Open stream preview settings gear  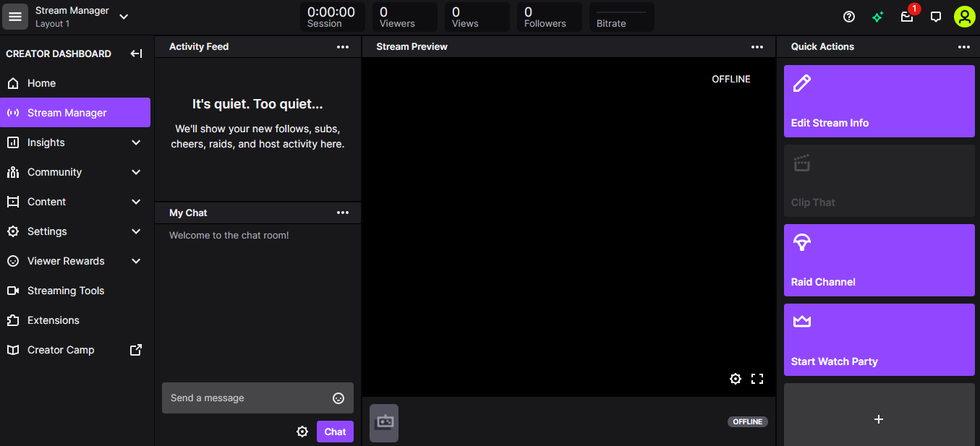coord(736,379)
